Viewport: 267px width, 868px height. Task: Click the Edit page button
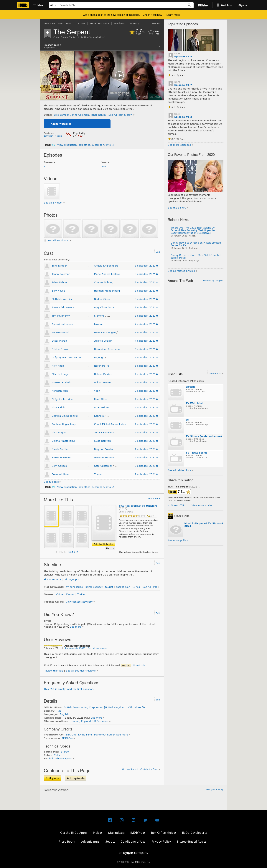click(53, 778)
